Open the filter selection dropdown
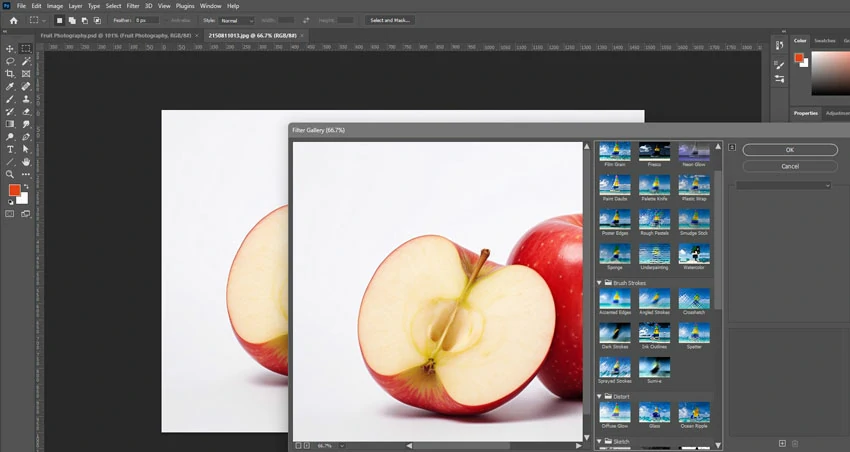850x452 pixels. pos(784,185)
